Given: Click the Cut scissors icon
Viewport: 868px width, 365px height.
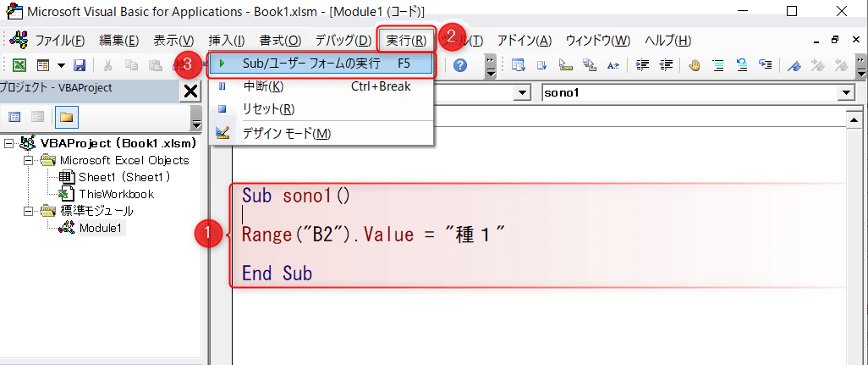Looking at the screenshot, I should [107, 65].
